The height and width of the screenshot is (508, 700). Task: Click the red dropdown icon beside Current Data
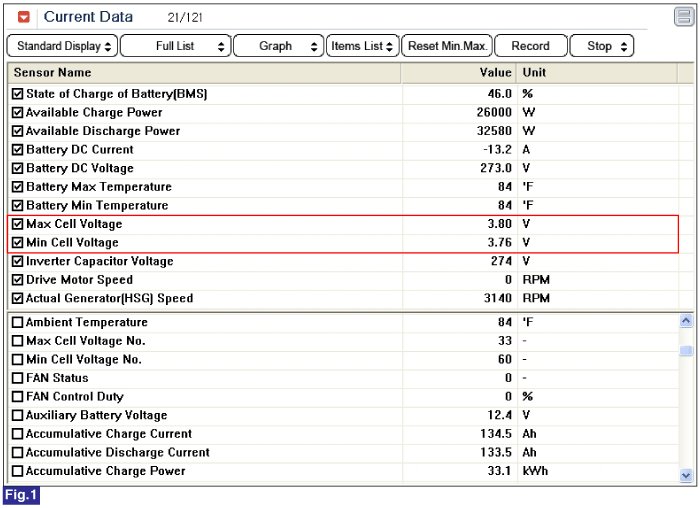pos(24,17)
